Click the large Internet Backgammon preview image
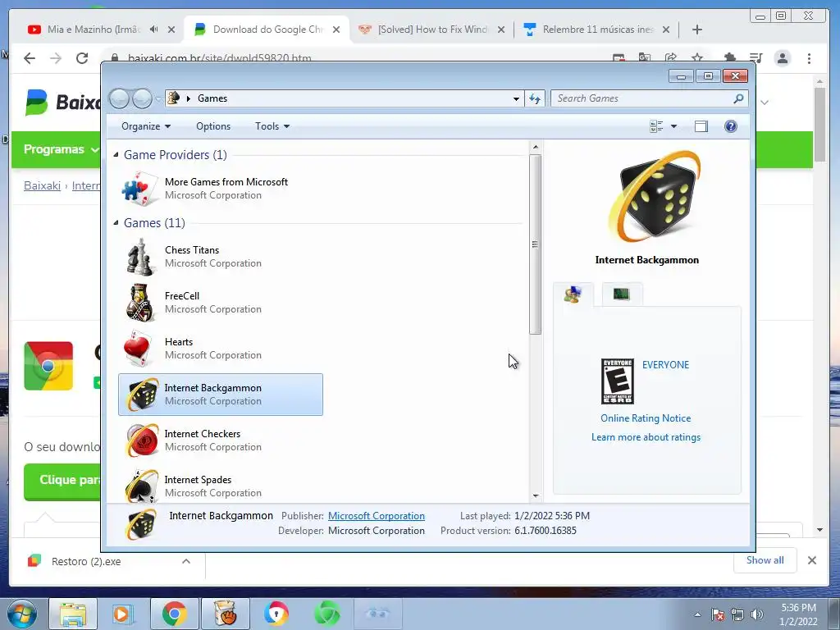Viewport: 840px width, 630px height. tap(654, 197)
